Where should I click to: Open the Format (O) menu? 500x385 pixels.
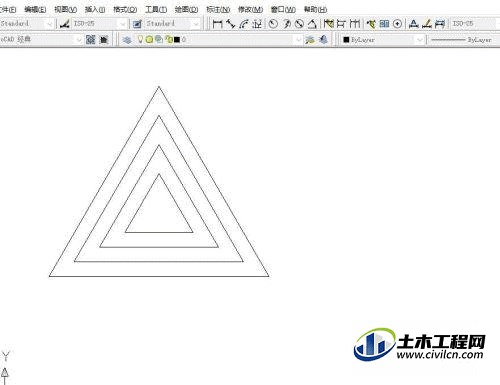(x=125, y=9)
